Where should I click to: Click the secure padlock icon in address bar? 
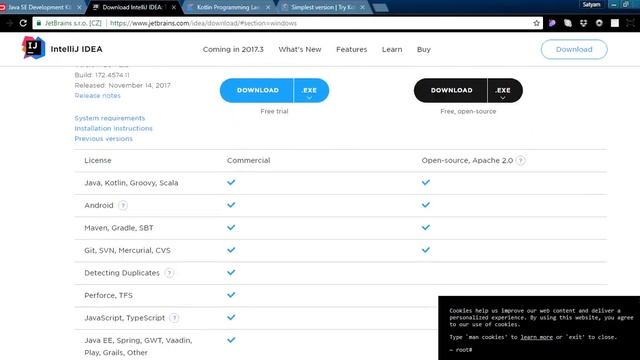click(x=39, y=23)
